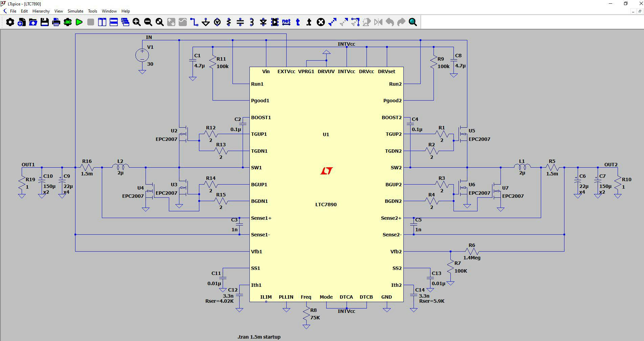Image resolution: width=644 pixels, height=341 pixels.
Task: Zoom in using the magnifier plus icon
Action: [x=137, y=22]
